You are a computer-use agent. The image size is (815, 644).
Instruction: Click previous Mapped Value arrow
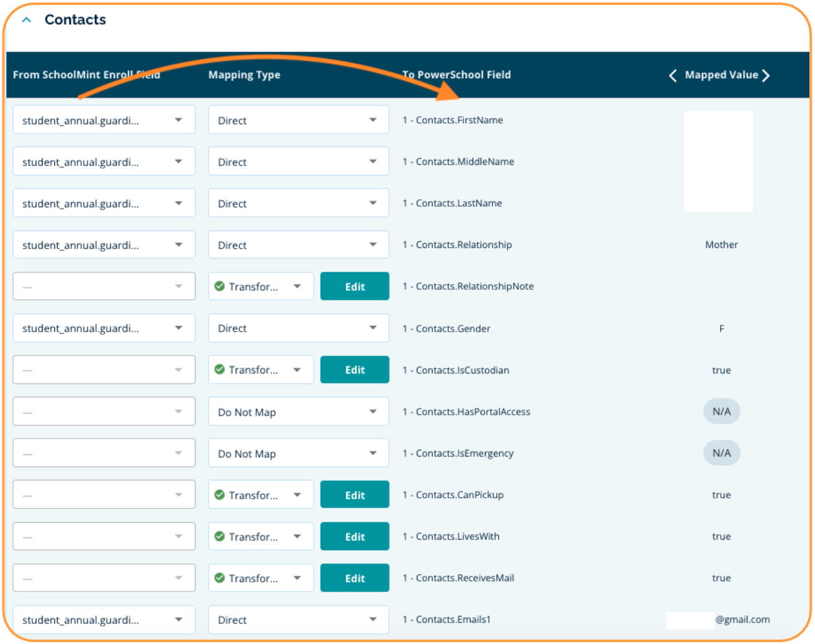coord(672,76)
